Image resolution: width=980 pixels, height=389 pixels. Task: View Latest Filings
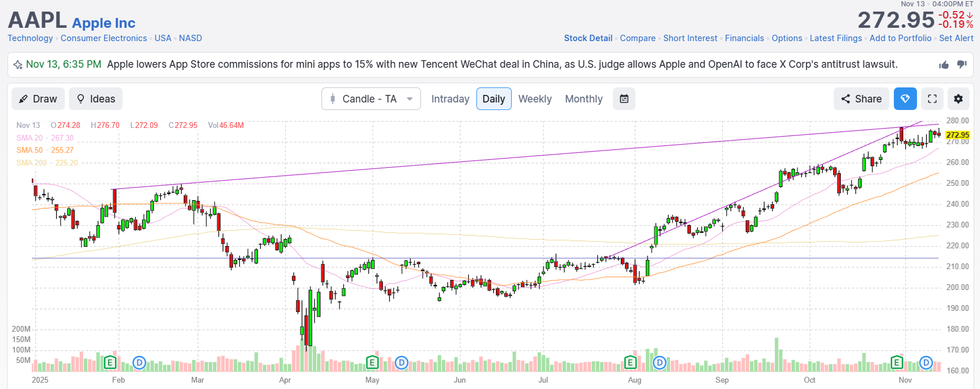pos(836,38)
